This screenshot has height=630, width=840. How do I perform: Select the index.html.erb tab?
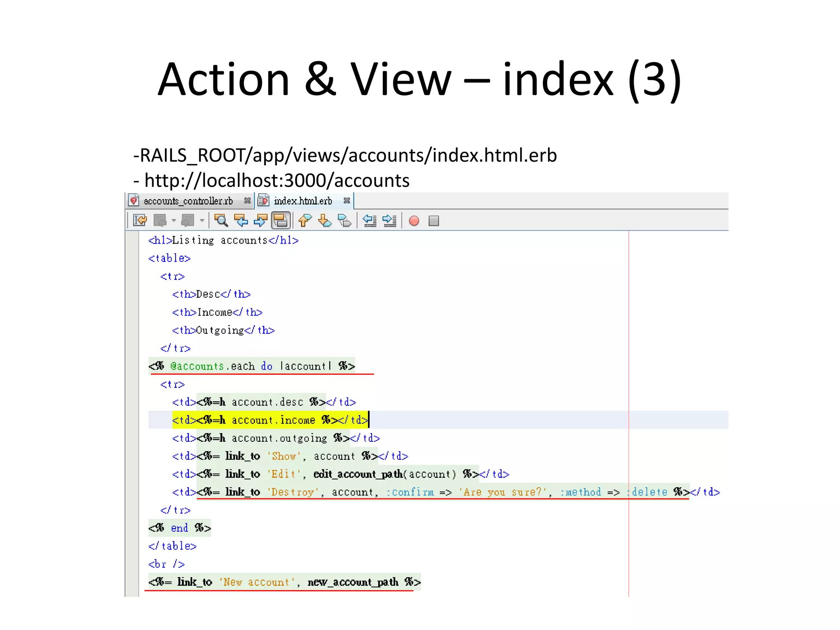point(303,201)
